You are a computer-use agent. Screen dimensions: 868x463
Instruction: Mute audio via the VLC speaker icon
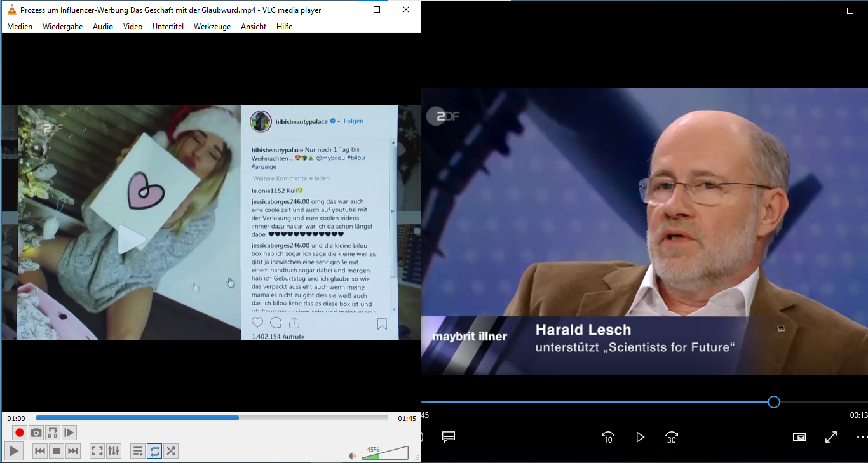(352, 455)
